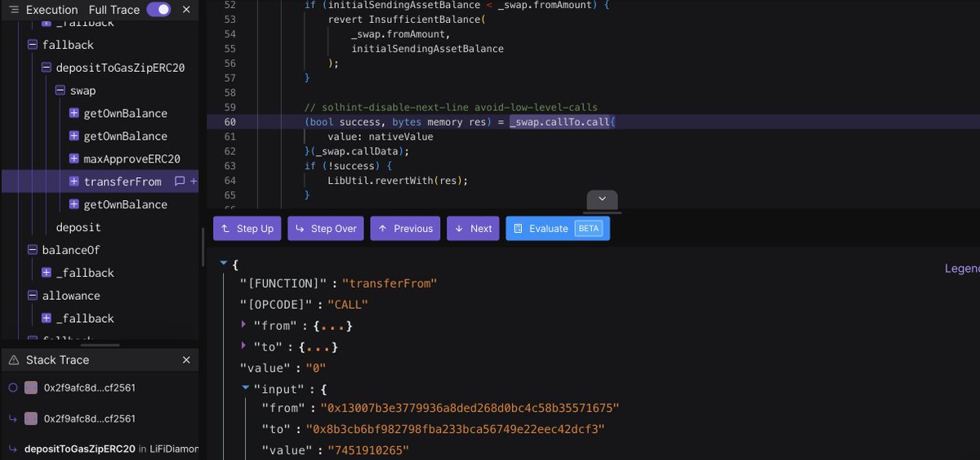Viewport: 980px width, 460px height.
Task: Expand the getOwnBalance node directly above maxApproveERC20
Action: tap(74, 136)
